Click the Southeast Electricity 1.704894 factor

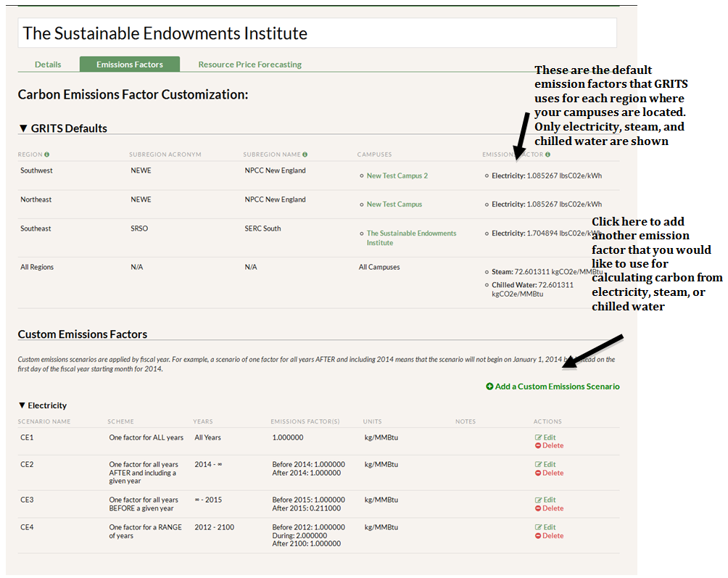tap(547, 233)
